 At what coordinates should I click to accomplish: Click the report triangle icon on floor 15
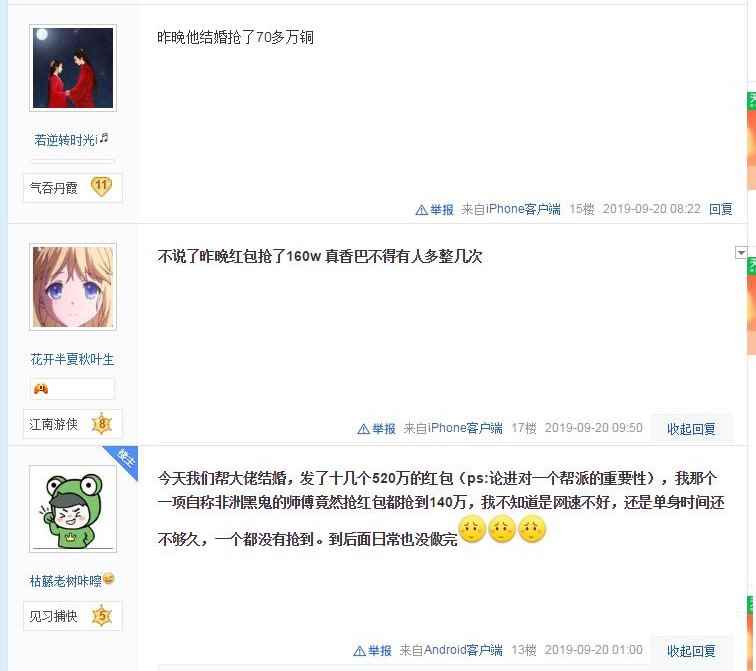point(421,210)
